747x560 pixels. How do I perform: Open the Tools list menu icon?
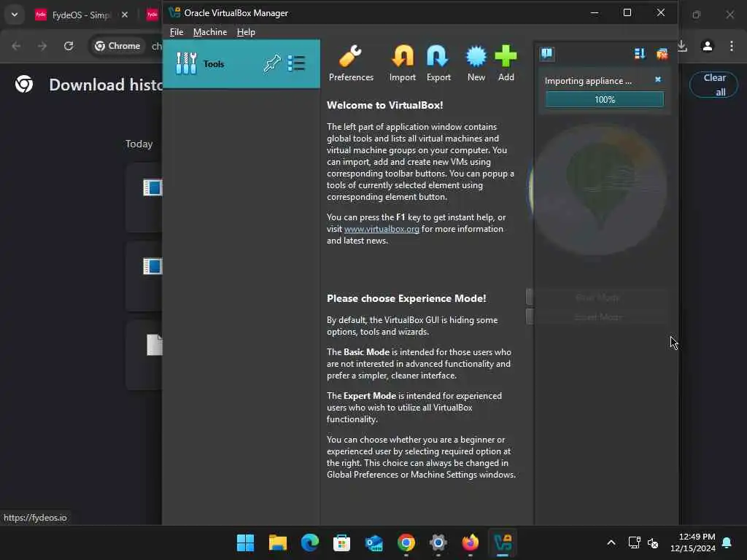coord(296,63)
